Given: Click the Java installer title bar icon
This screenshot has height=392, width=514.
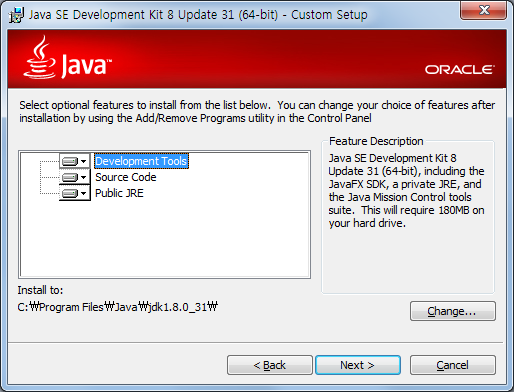Looking at the screenshot, I should tap(16, 15).
